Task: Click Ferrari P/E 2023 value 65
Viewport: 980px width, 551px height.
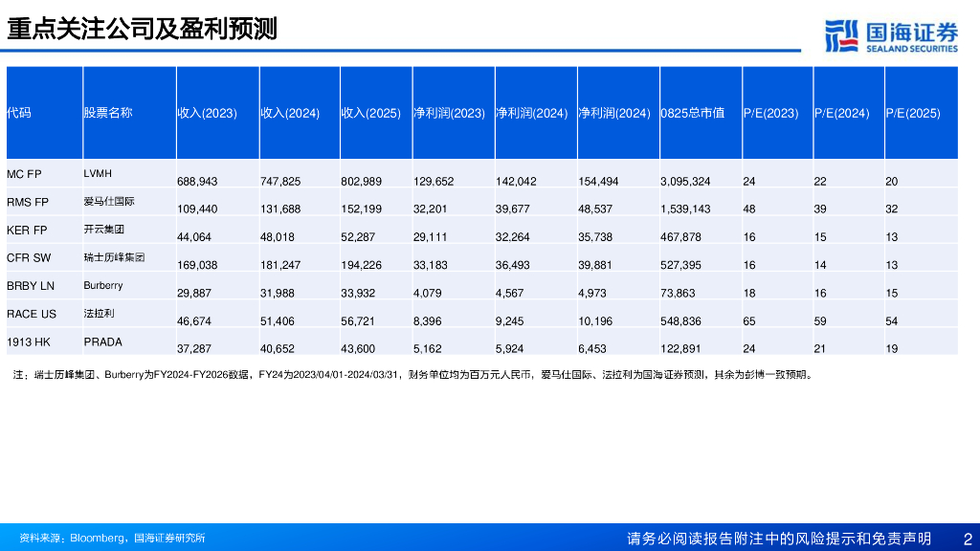Action: (748, 321)
